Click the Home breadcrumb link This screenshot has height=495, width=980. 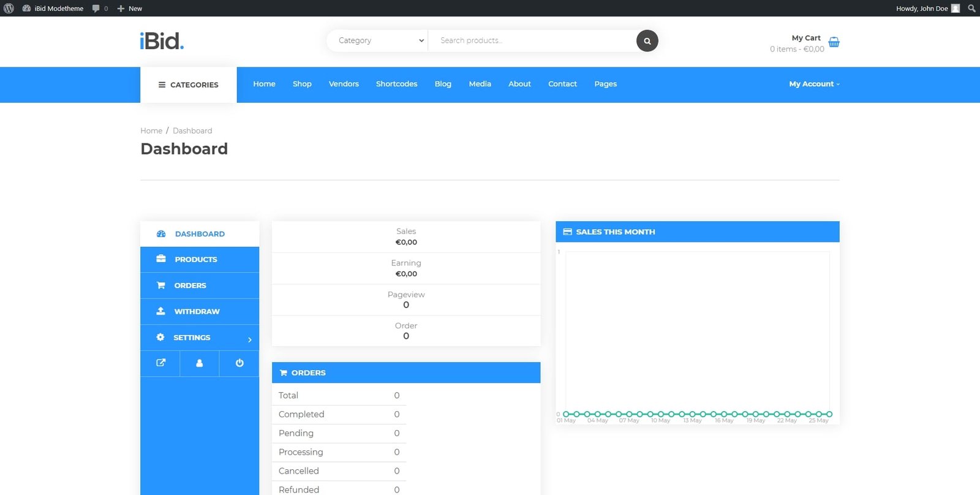(x=151, y=130)
